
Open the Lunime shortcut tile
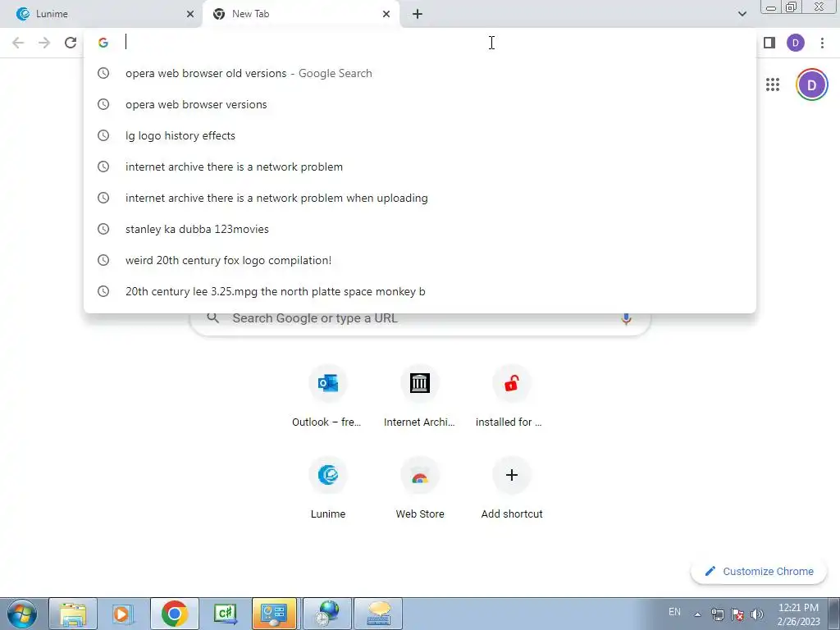point(327,489)
